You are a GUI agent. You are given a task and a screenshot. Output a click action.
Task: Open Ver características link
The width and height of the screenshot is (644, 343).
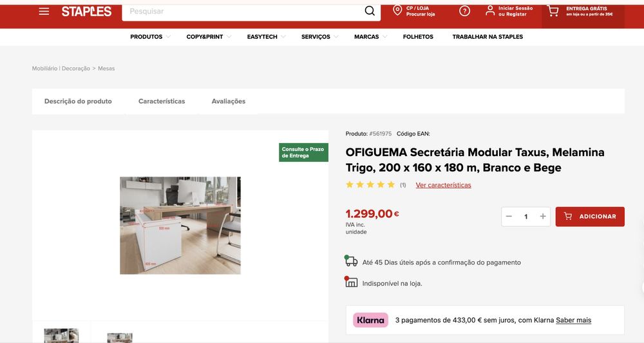[x=443, y=185]
